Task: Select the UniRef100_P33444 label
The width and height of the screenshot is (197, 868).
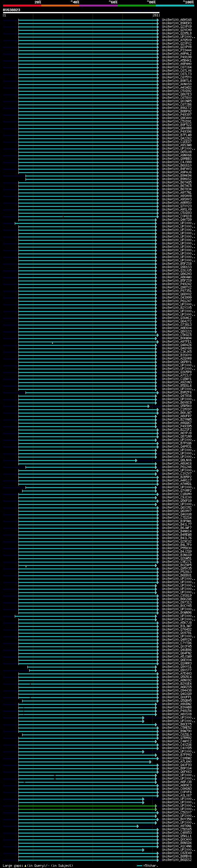Action: click(x=177, y=50)
